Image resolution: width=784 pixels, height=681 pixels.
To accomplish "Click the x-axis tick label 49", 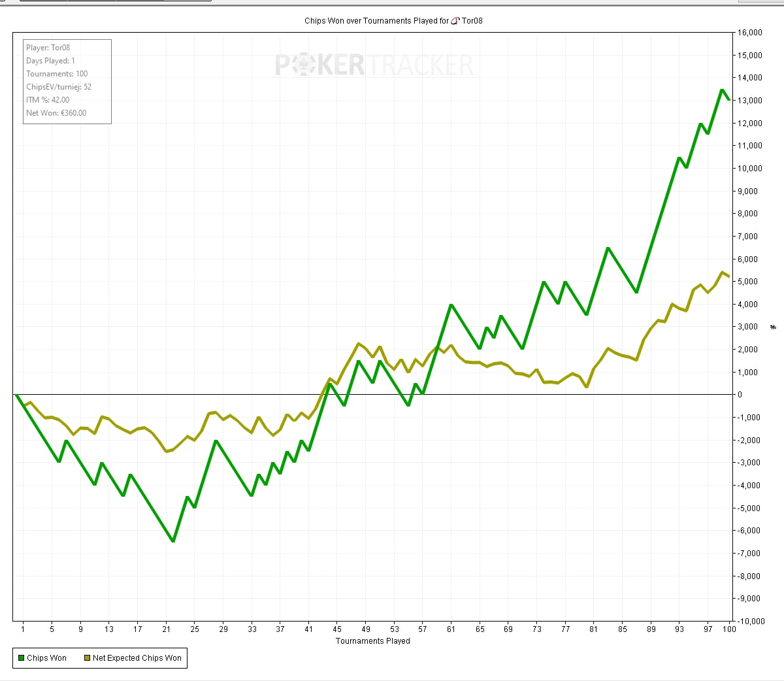I will pos(366,629).
